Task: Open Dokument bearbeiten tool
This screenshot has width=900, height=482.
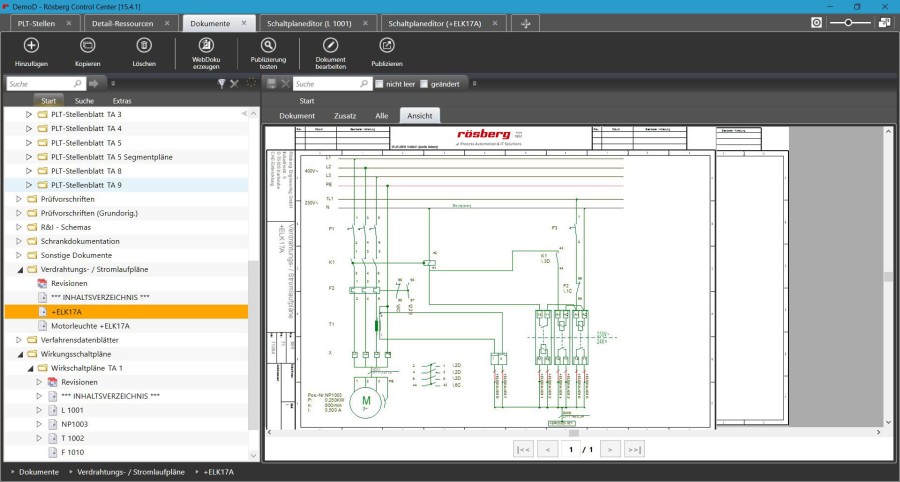Action: click(331, 45)
